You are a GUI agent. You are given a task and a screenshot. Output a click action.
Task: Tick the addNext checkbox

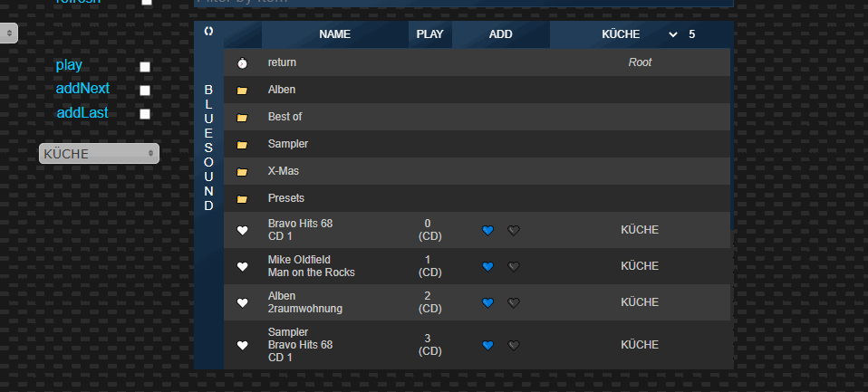tap(145, 91)
